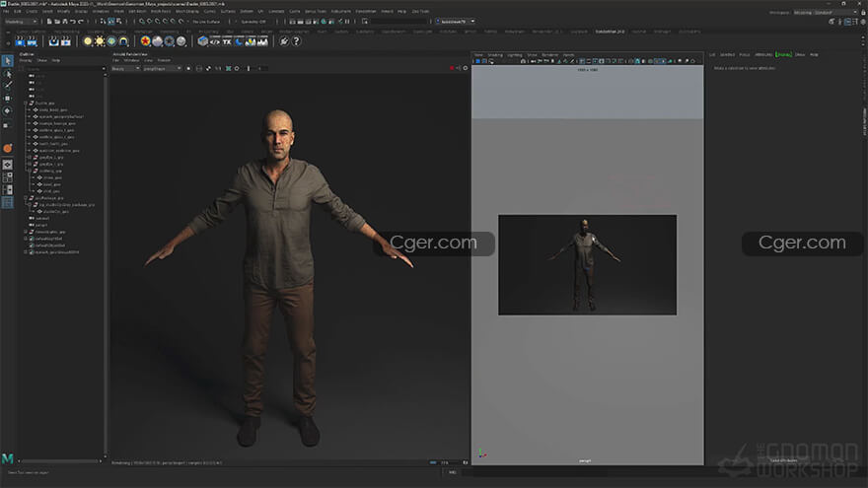
Task: Open the camera dropdown in Arnold RenderView
Action: (x=164, y=68)
